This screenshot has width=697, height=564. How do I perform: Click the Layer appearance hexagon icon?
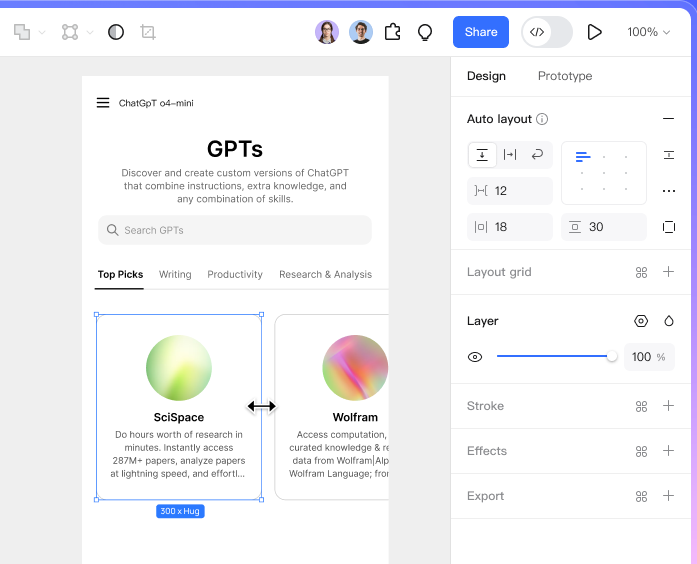pos(641,321)
